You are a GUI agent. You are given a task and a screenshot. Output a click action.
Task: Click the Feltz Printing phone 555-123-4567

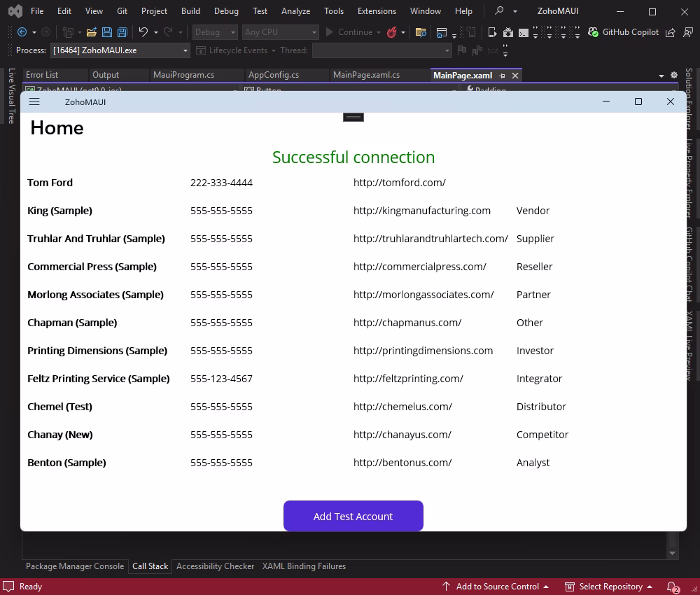pyautogui.click(x=221, y=379)
